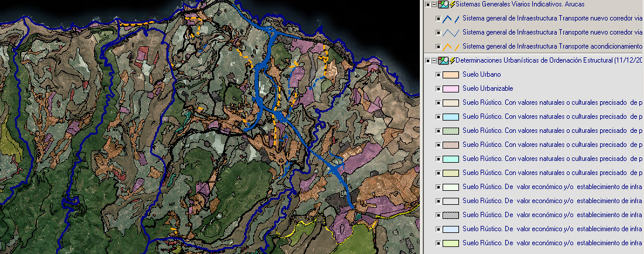
Task: Select corridor layer text beside thin blue symbol
Action: 553,32
